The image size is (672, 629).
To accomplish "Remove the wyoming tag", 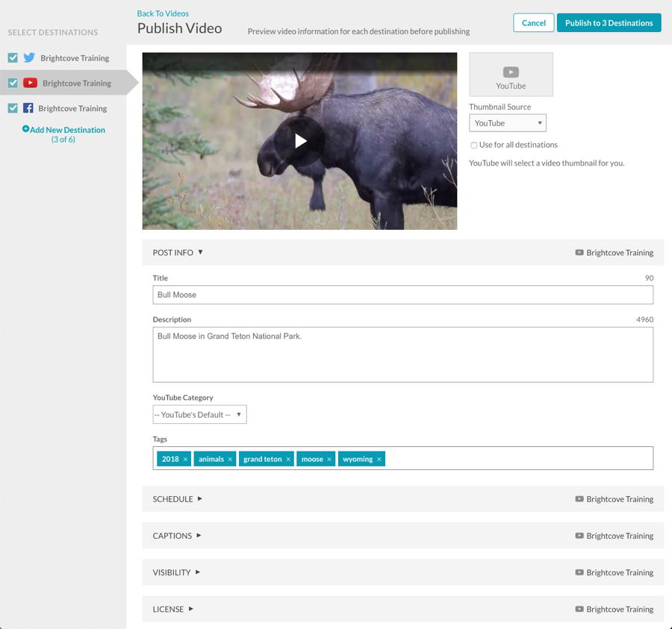I will tap(379, 460).
